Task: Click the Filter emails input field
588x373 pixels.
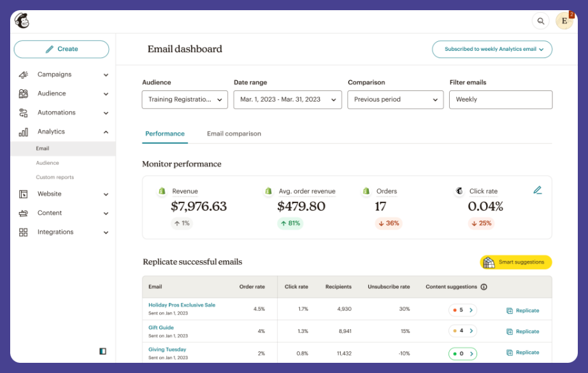Action: (500, 100)
